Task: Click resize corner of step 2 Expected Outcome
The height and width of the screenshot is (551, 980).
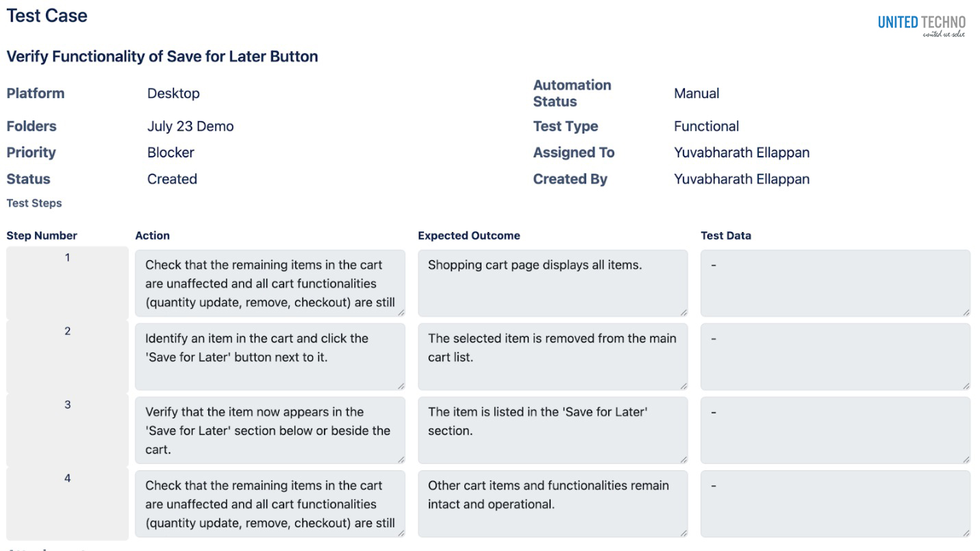Action: point(683,386)
